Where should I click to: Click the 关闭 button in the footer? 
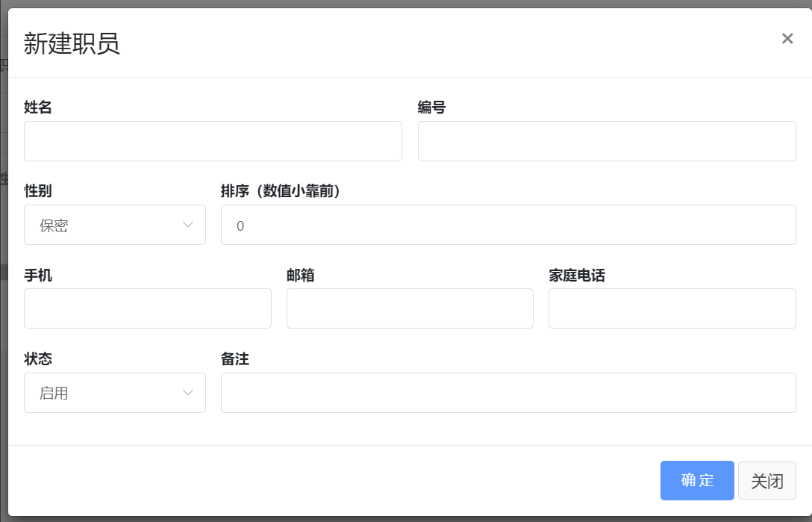[766, 481]
